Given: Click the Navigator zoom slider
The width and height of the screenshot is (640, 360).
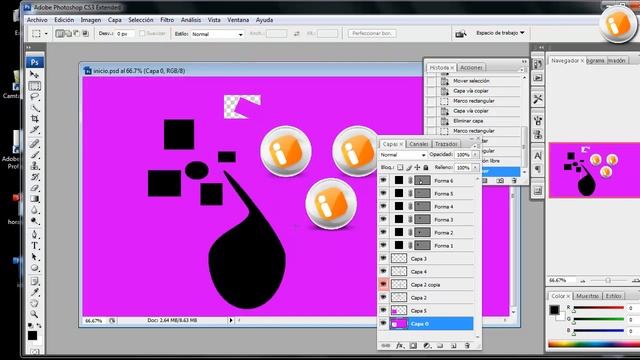Looking at the screenshot, I should (608, 281).
